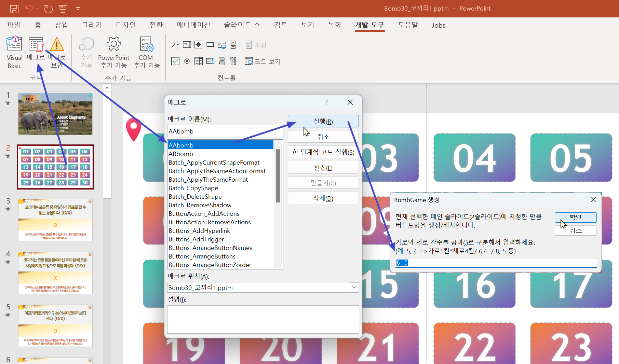
Task: Expand the macro location (매크로 위치) combo box
Action: [x=354, y=288]
